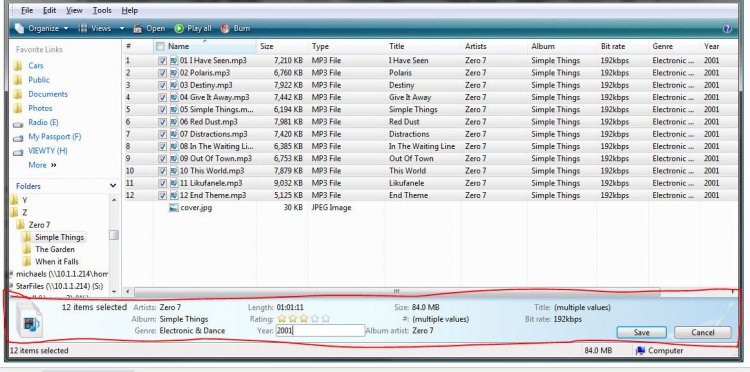The image size is (750, 372).
Task: Open the Edit menu
Action: tap(49, 10)
